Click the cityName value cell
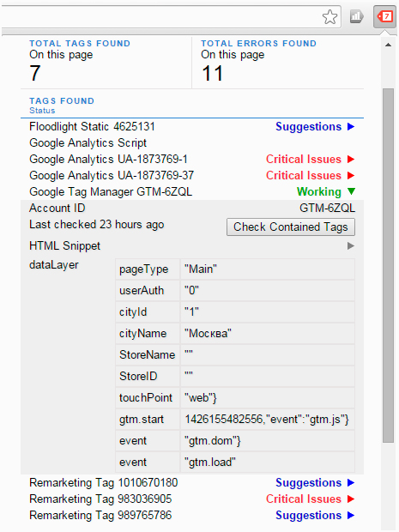Viewport: 399px width, 532px height. pos(268,334)
